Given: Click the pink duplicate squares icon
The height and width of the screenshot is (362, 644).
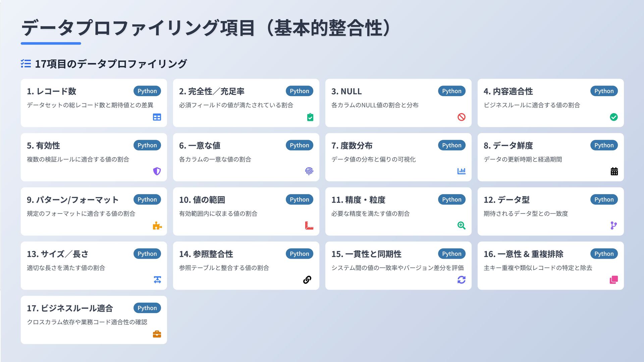Looking at the screenshot, I should 614,280.
